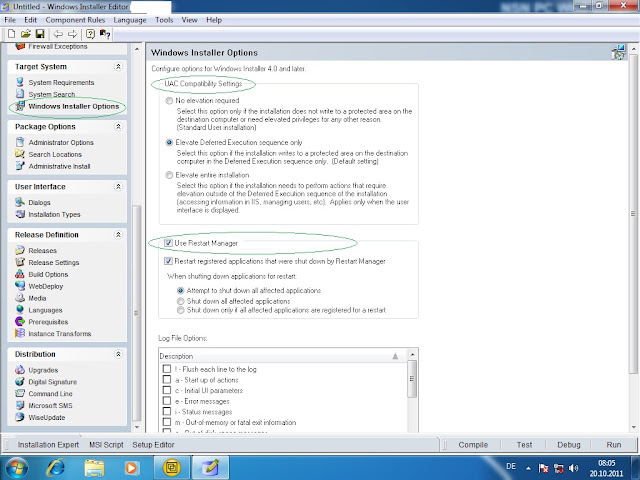Click the Forward arrow toolbar icon
The image size is (640, 480).
[72, 34]
